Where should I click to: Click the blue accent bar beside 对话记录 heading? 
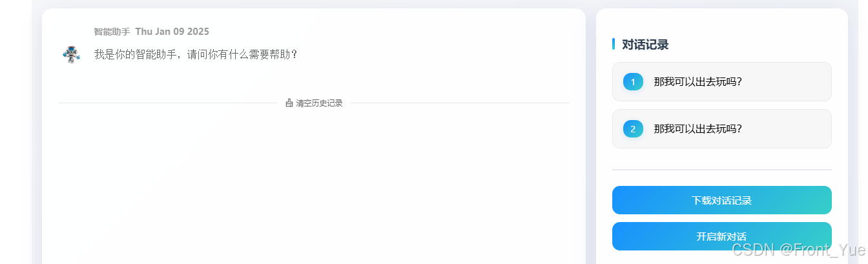click(x=614, y=44)
